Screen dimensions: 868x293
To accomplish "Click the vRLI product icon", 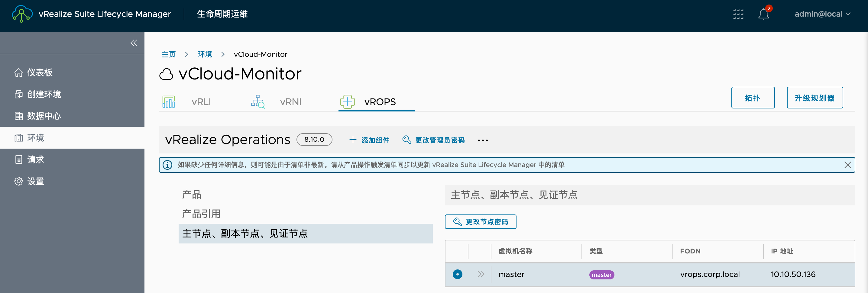I will pyautogui.click(x=168, y=102).
